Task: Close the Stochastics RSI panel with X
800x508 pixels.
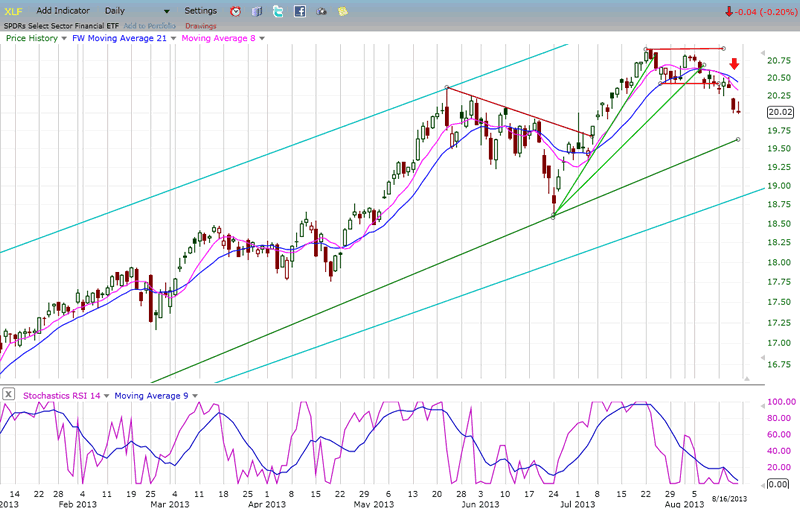Action: (8, 394)
